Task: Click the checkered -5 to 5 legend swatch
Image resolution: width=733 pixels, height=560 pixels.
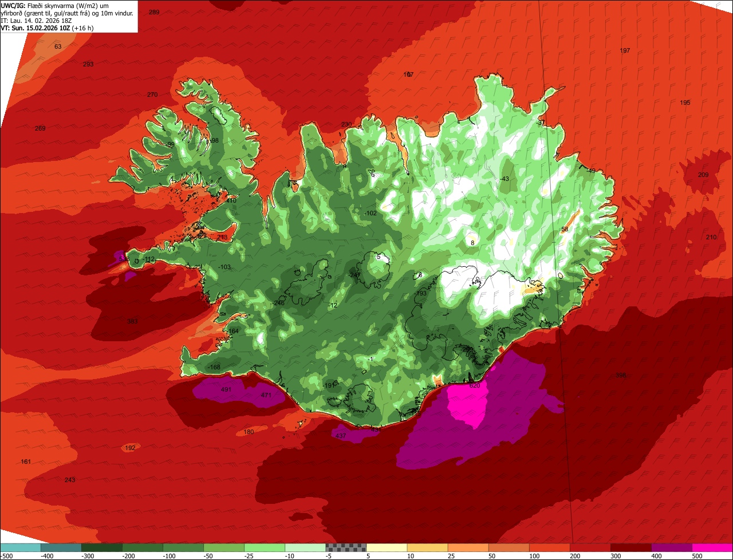Action: tap(346, 547)
